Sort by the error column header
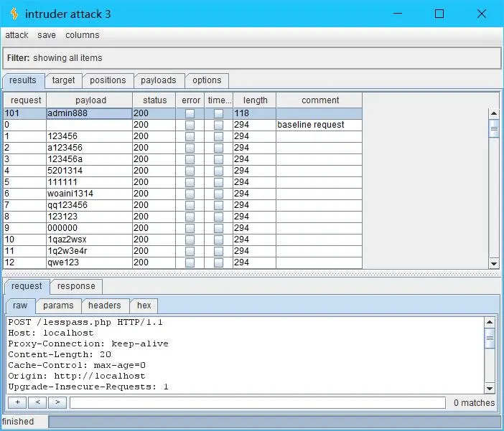This screenshot has width=504, height=431. [x=190, y=100]
